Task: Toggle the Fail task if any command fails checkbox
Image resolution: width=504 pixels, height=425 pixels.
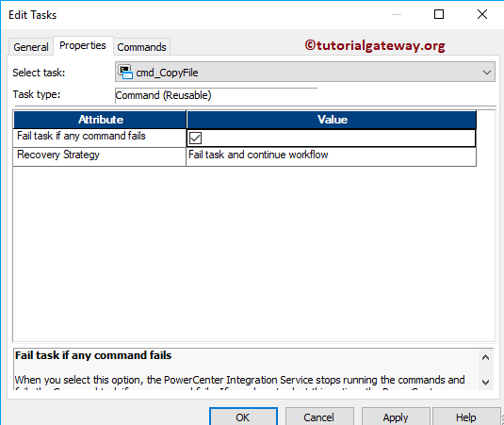Action: [x=195, y=139]
